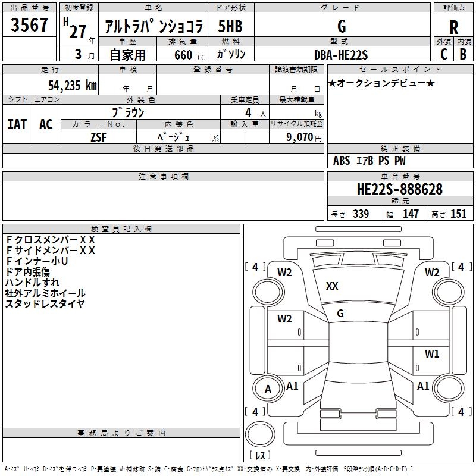Click the model code DBA-HE22S
This screenshot has width=476, height=476.
[x=342, y=54]
